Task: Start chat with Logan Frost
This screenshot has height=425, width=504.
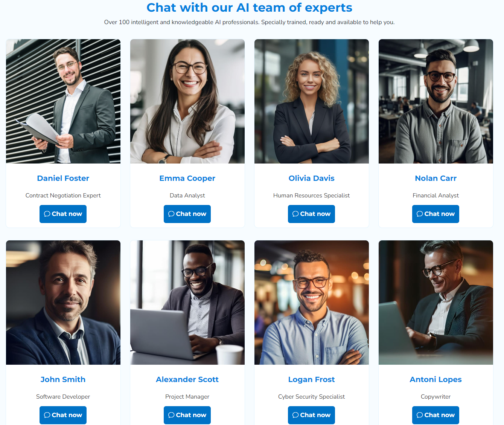Action: 311,415
